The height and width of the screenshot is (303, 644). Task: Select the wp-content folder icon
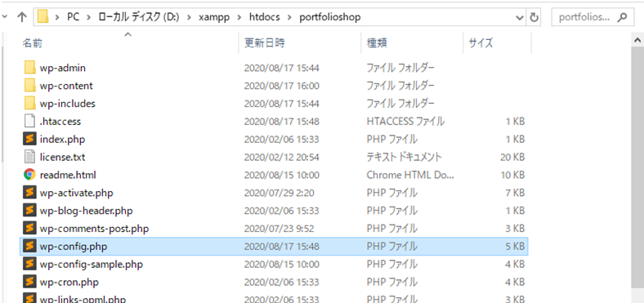click(x=30, y=86)
